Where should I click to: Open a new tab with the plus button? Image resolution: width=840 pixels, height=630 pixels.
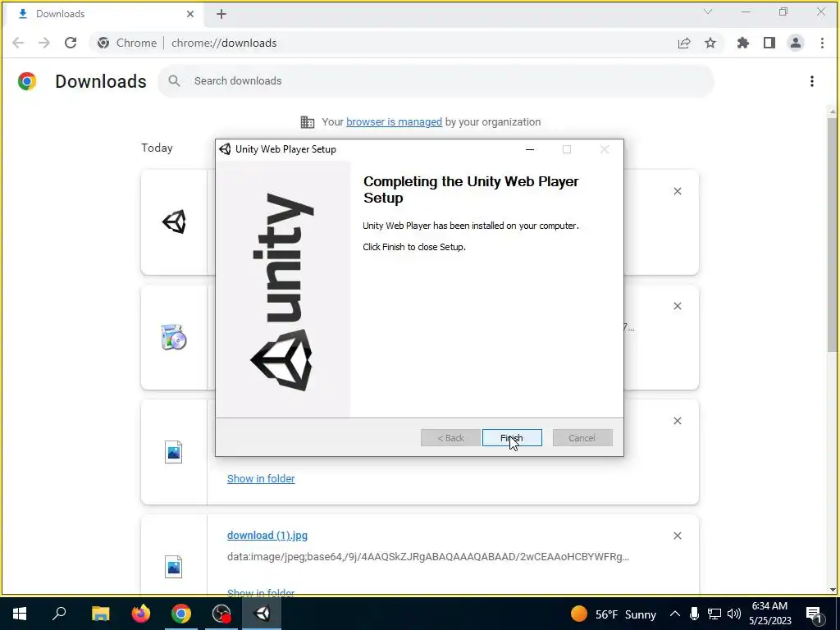(221, 15)
